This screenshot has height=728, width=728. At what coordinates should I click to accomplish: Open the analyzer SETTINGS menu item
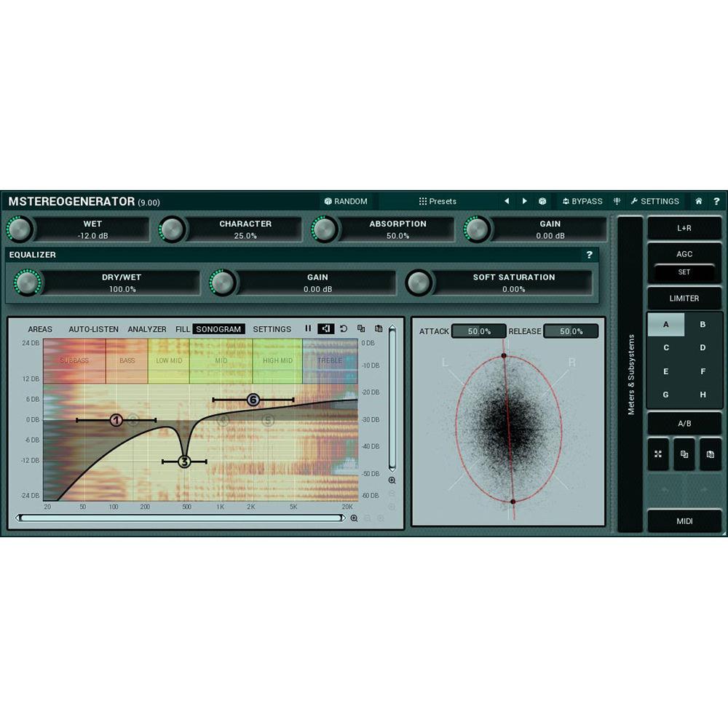point(272,329)
